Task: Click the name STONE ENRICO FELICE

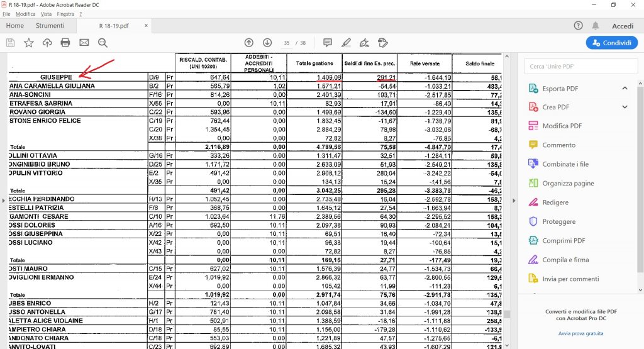Action: point(45,121)
